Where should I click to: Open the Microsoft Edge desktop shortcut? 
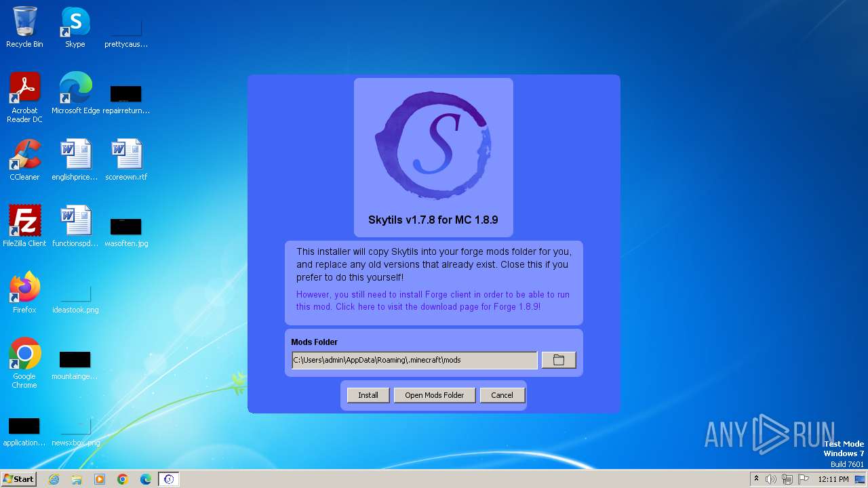pyautogui.click(x=75, y=94)
